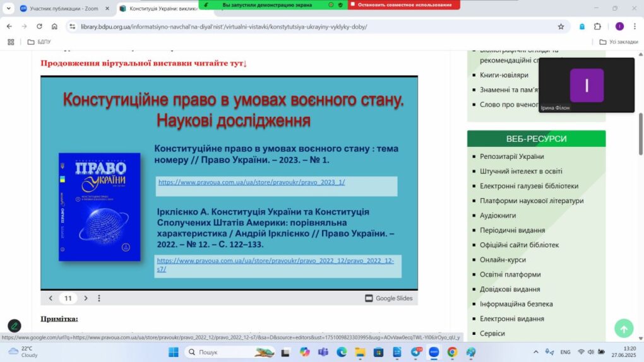The image size is (644, 362).
Task: Open Microsoft Edge from taskbar
Action: [x=342, y=352]
